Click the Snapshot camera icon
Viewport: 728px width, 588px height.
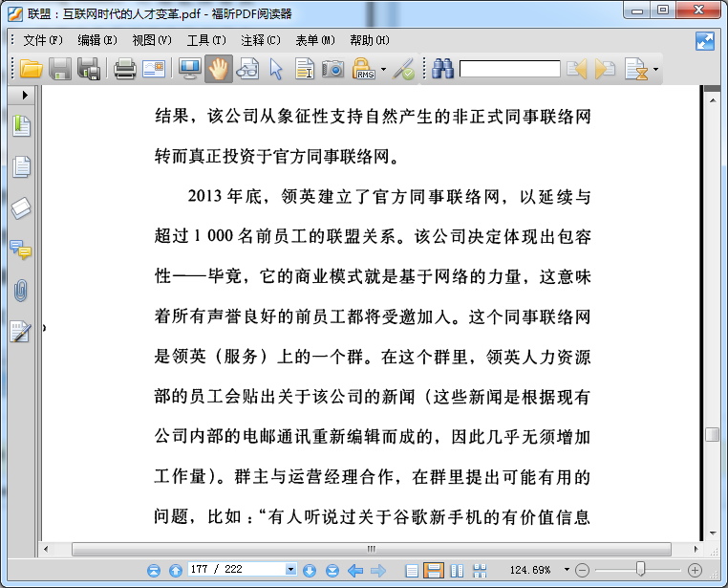[x=332, y=69]
